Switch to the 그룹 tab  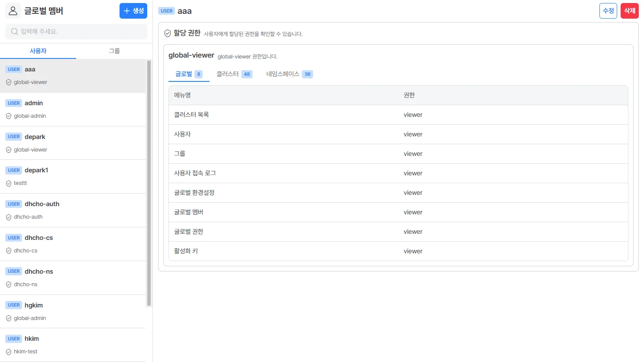[x=114, y=51]
